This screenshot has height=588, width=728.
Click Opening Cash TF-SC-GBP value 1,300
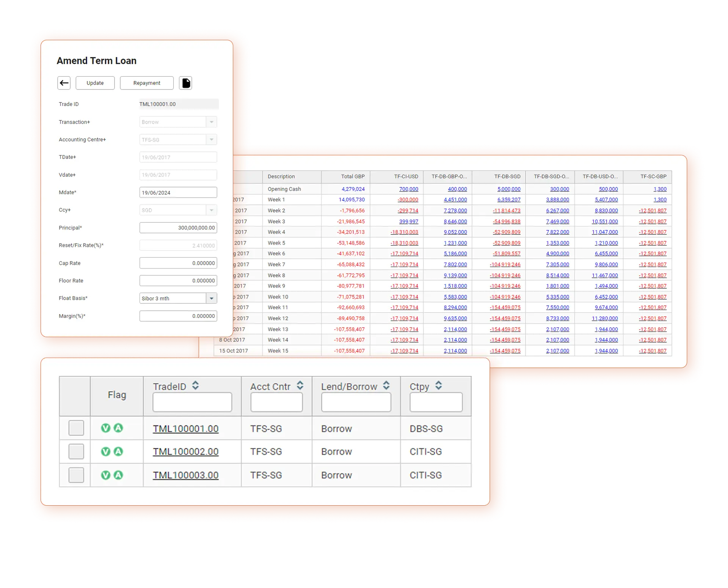[660, 189]
